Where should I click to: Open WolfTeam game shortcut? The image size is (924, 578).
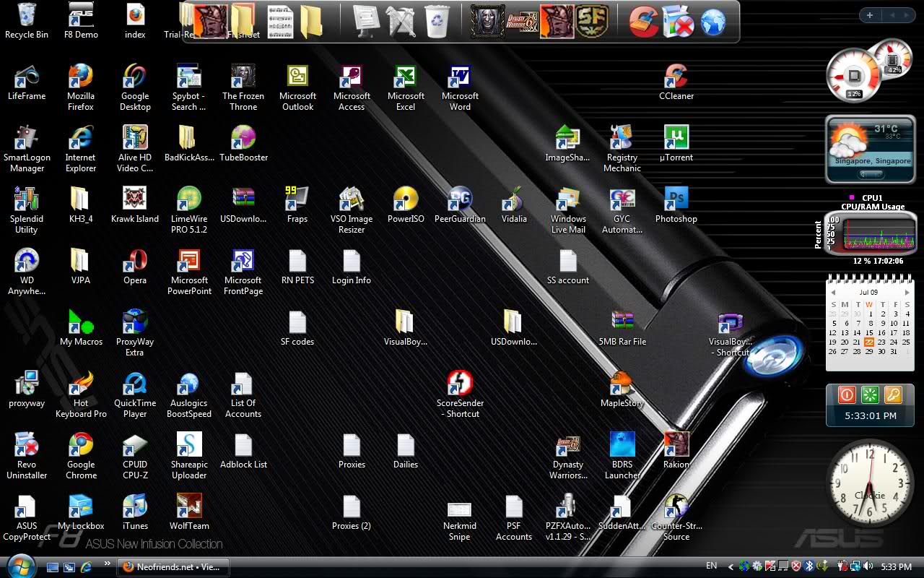coord(189,512)
